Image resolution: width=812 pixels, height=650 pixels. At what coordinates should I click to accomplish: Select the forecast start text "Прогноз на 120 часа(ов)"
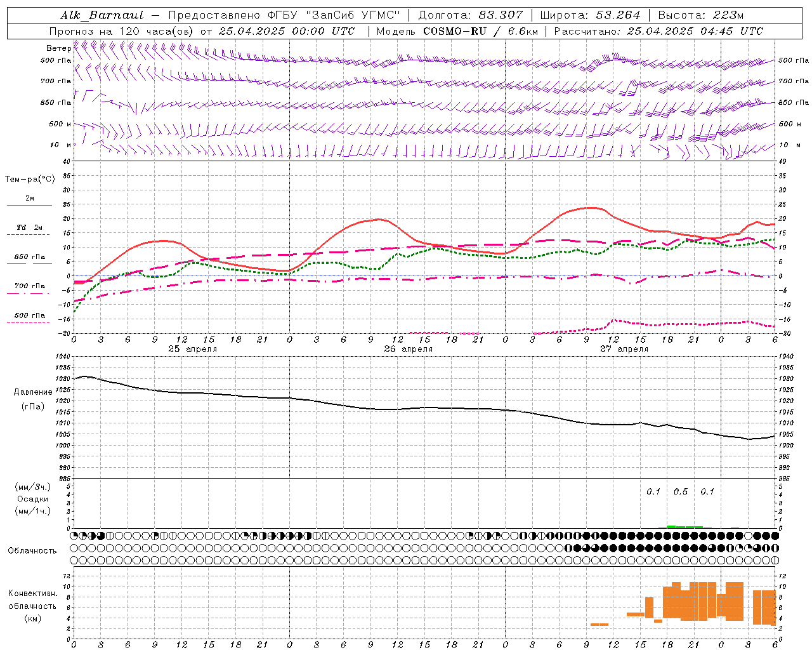pyautogui.click(x=122, y=31)
